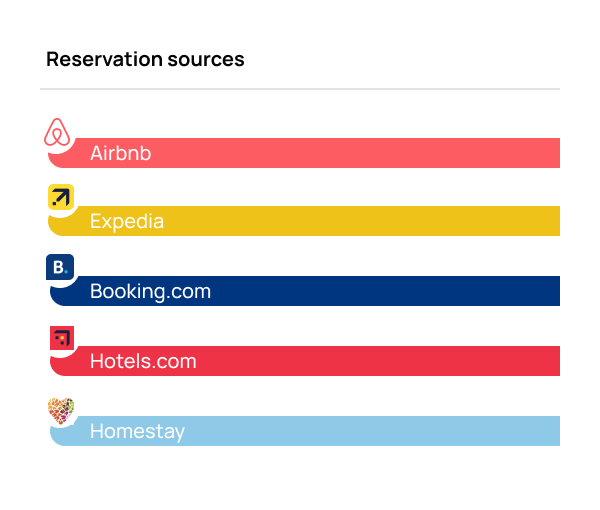Select the Airbnb reservation source bar
The image size is (600, 510).
point(304,153)
